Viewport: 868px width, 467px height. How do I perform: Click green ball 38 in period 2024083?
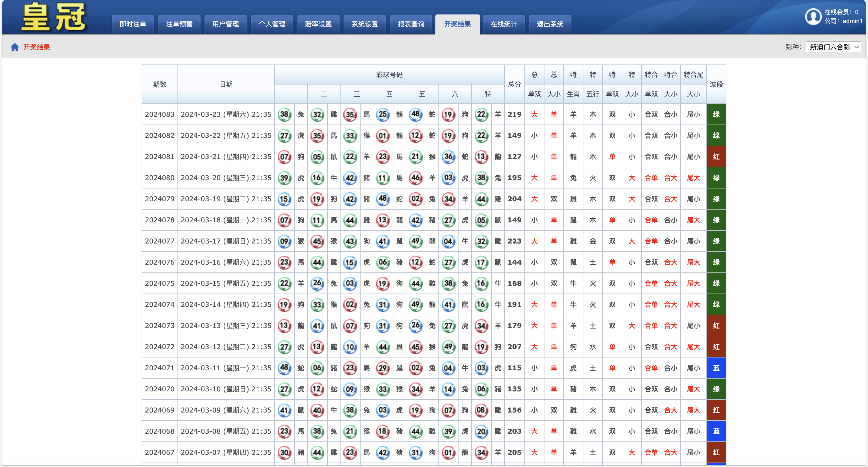point(284,115)
